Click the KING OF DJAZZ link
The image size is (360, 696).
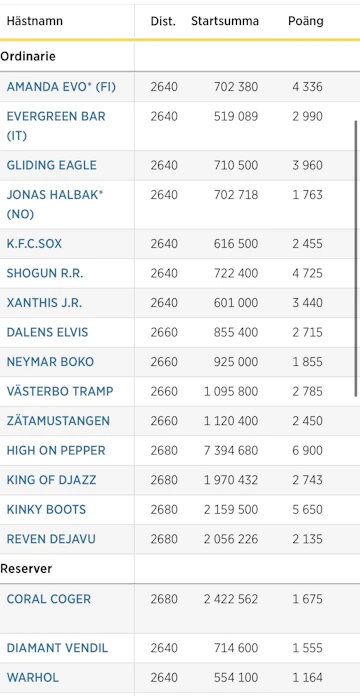coord(51,480)
